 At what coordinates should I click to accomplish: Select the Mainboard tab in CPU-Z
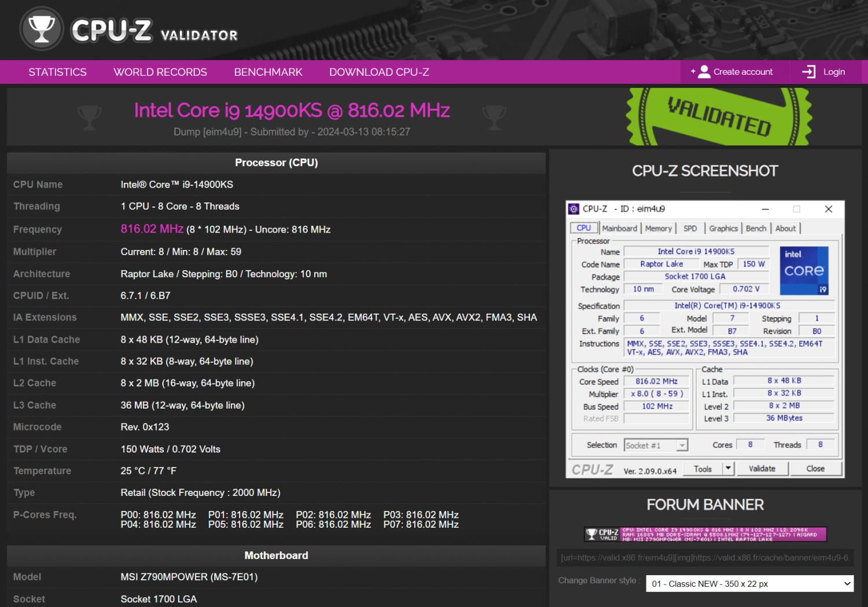click(x=619, y=229)
